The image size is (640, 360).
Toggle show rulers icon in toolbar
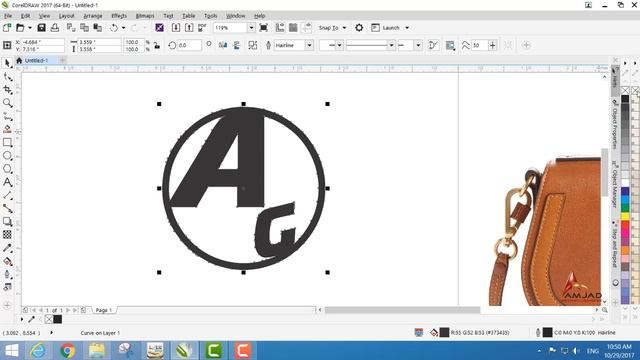tap(280, 28)
